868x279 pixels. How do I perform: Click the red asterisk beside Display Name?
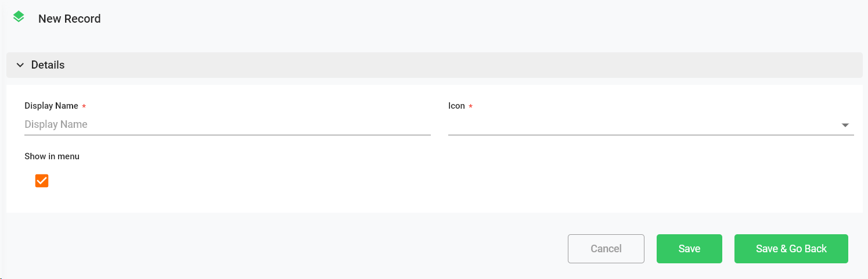pyautogui.click(x=84, y=106)
